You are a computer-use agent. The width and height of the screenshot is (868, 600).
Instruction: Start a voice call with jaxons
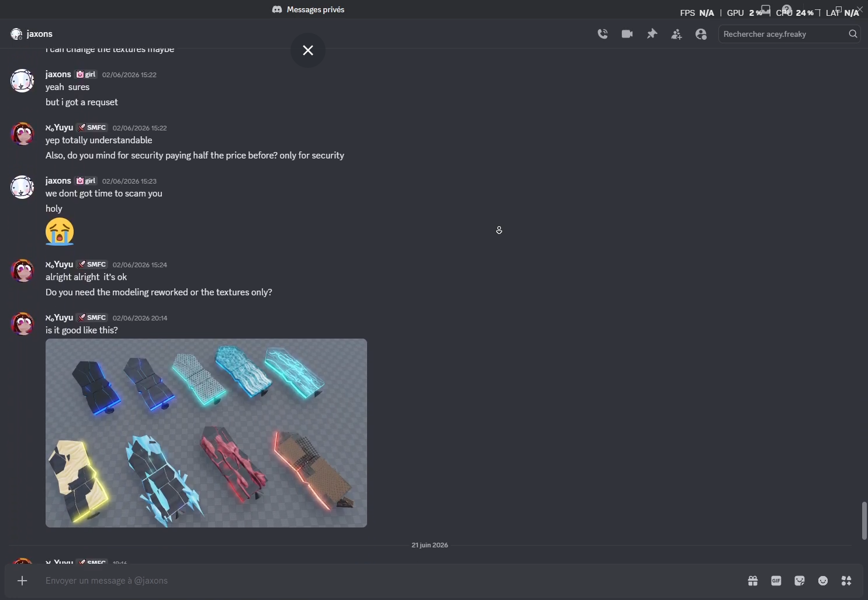603,34
